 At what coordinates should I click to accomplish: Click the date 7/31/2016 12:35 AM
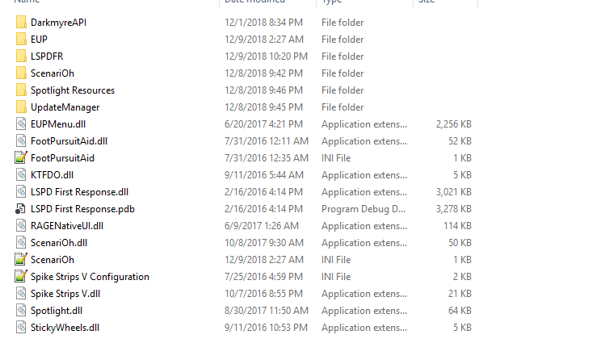[x=267, y=158]
